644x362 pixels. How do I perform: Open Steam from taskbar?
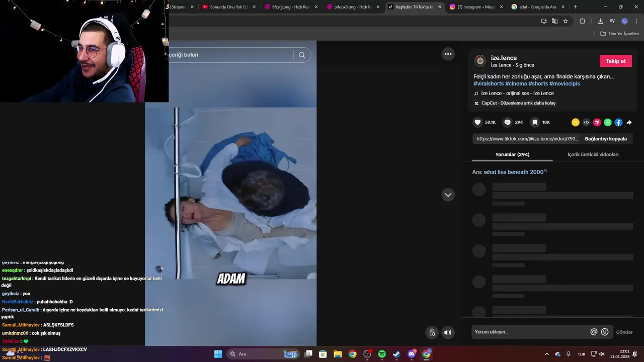point(396,354)
